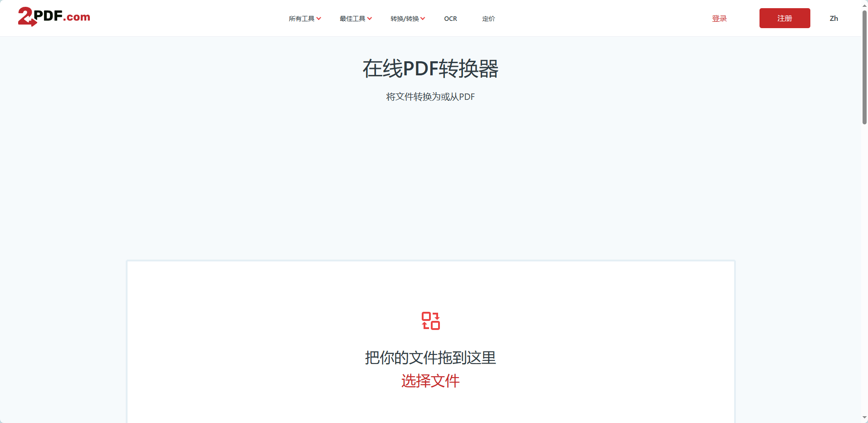Click the 把你的文件拖到这里 text
Viewport: 868px width, 423px height.
[x=430, y=358]
